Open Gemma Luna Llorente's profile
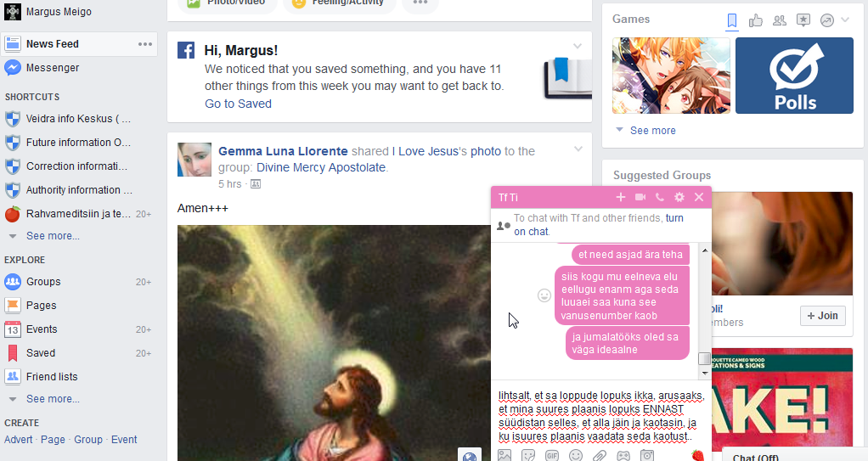The height and width of the screenshot is (461, 868). pyautogui.click(x=283, y=151)
